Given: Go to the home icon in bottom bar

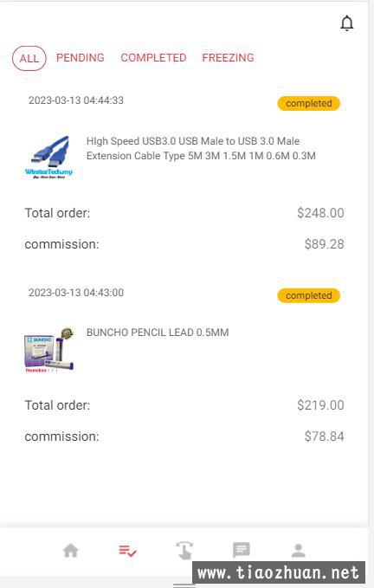Looking at the screenshot, I should (x=71, y=551).
